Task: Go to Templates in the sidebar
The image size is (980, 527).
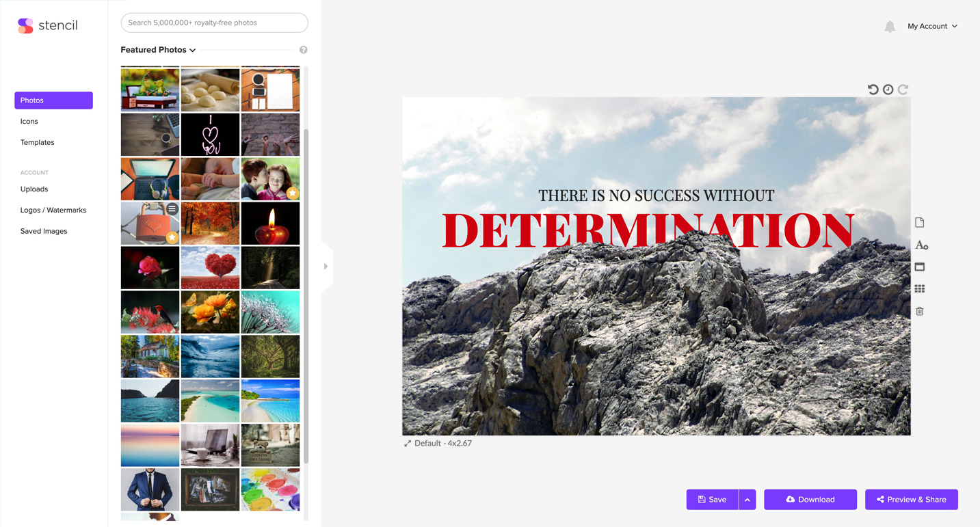Action: [x=37, y=142]
